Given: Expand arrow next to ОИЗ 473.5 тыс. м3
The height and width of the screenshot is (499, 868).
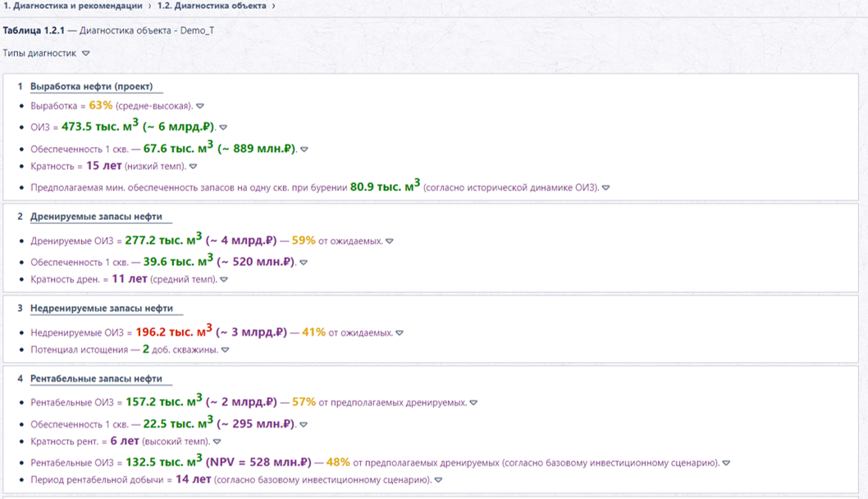Looking at the screenshot, I should 224,127.
